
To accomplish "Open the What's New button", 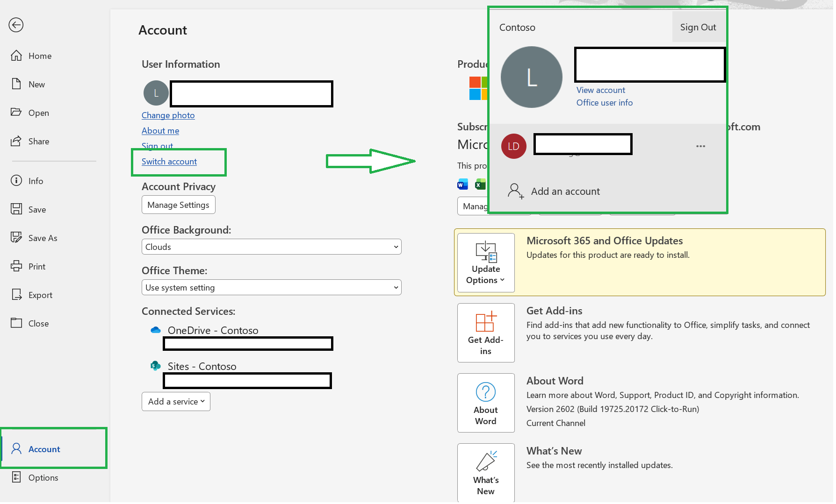I will tap(486, 473).
